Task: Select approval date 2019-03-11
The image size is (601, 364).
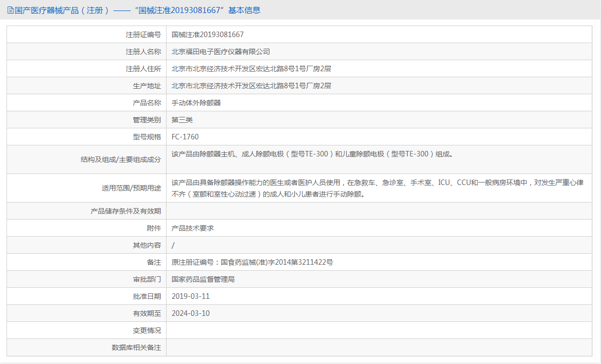Action: (191, 296)
